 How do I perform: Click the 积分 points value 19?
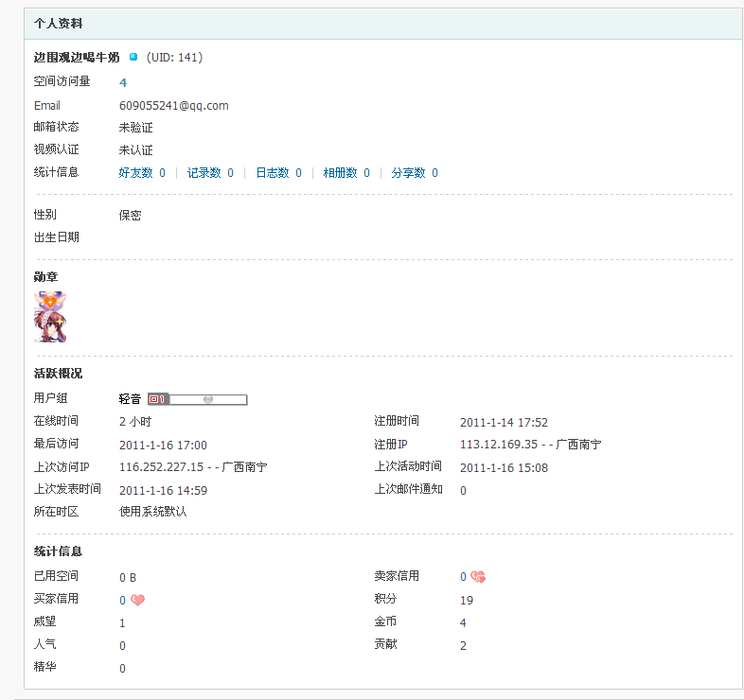(x=467, y=600)
